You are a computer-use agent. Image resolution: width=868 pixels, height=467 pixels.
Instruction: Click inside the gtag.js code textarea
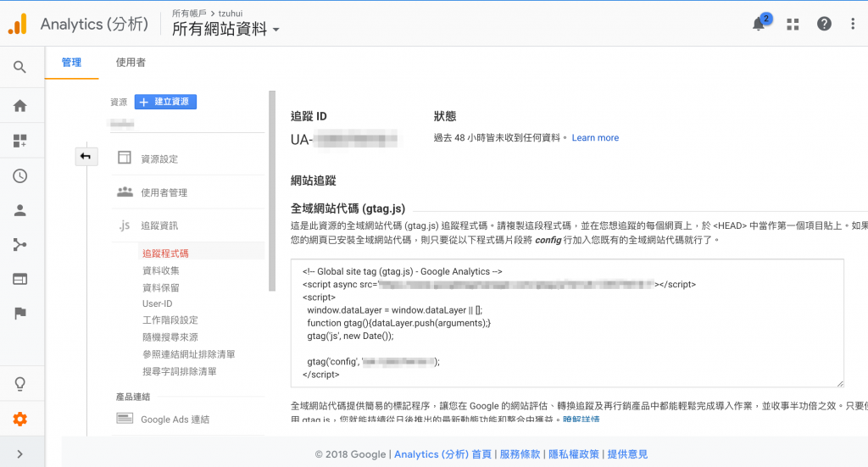[567, 323]
